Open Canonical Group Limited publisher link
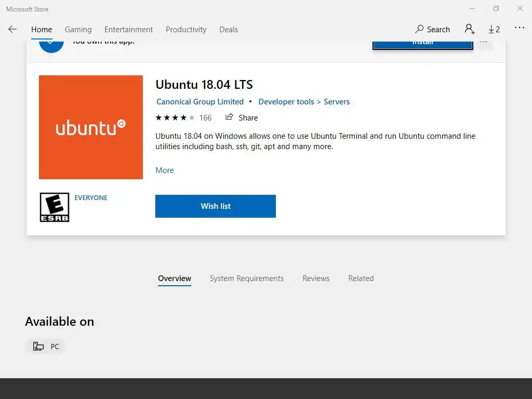This screenshot has height=399, width=532. [200, 102]
